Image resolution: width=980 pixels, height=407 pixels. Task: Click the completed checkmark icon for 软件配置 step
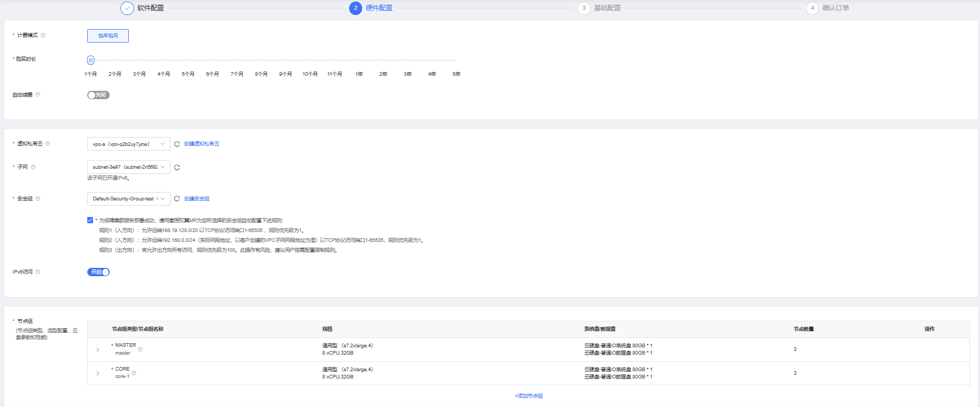coord(127,8)
